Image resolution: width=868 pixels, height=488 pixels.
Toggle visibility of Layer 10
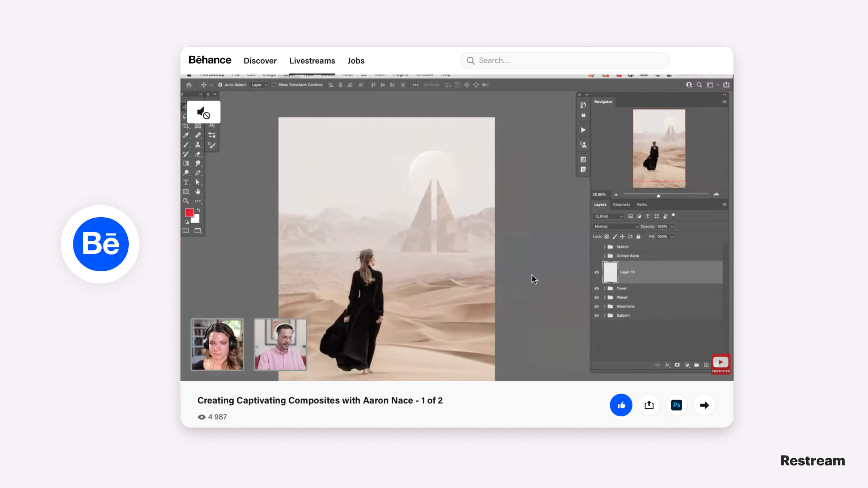click(597, 272)
